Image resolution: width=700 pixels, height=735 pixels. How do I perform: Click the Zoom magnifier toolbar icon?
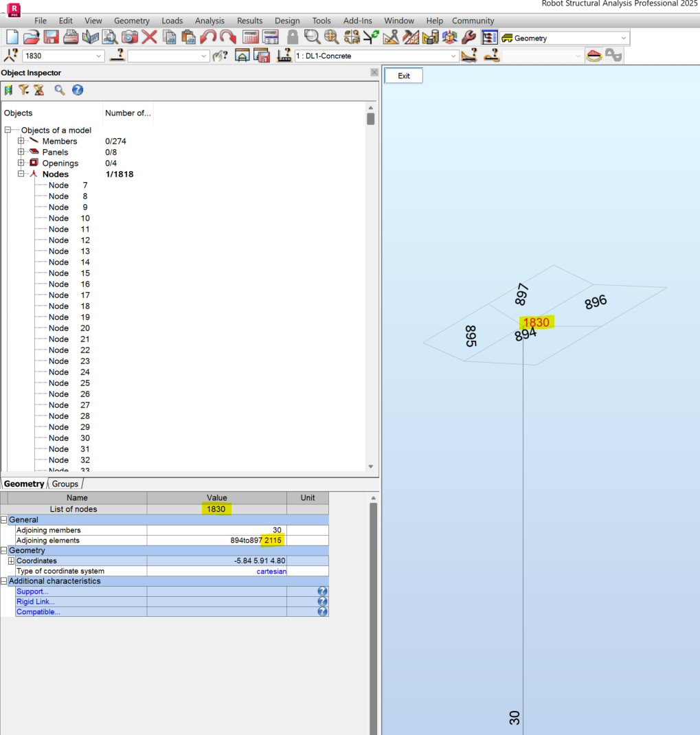pyautogui.click(x=312, y=38)
